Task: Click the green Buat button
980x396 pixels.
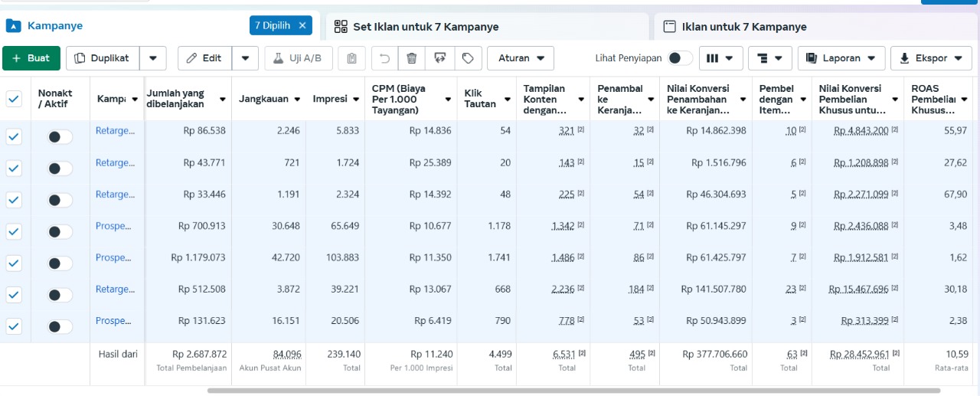Action: tap(31, 58)
